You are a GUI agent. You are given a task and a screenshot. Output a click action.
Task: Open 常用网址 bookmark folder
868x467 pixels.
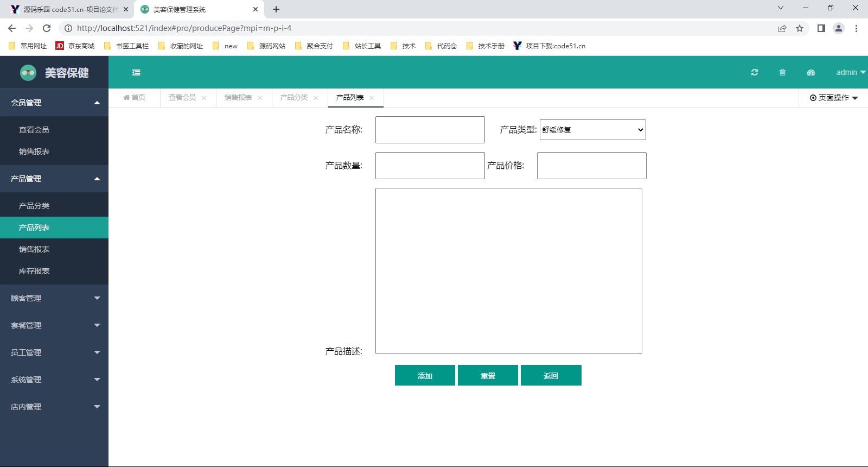pyautogui.click(x=28, y=46)
